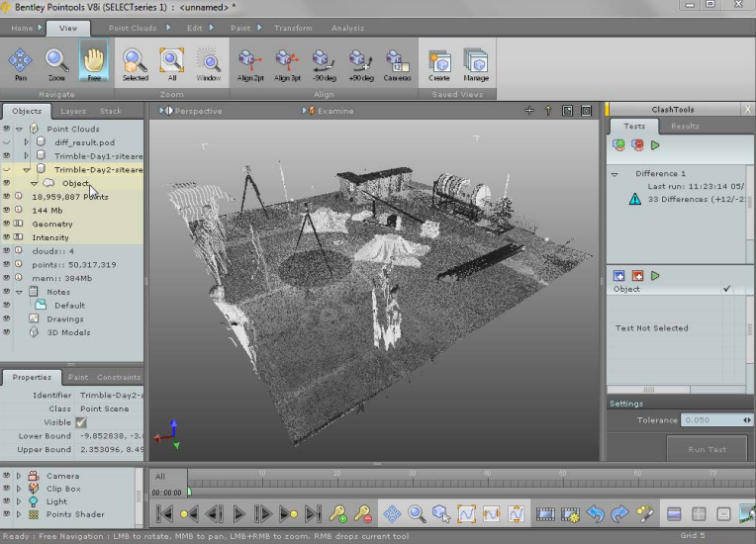
Task: Switch to the Layers panel tab
Action: (x=73, y=111)
